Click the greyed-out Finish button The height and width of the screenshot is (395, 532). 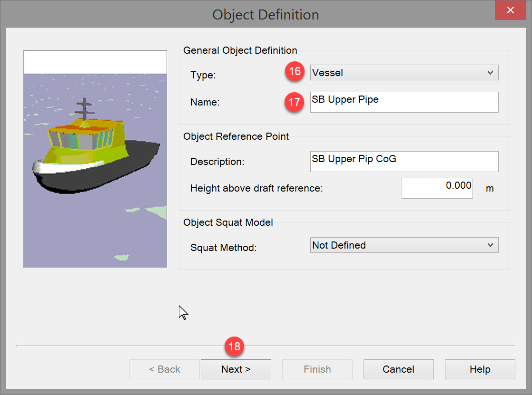point(317,369)
